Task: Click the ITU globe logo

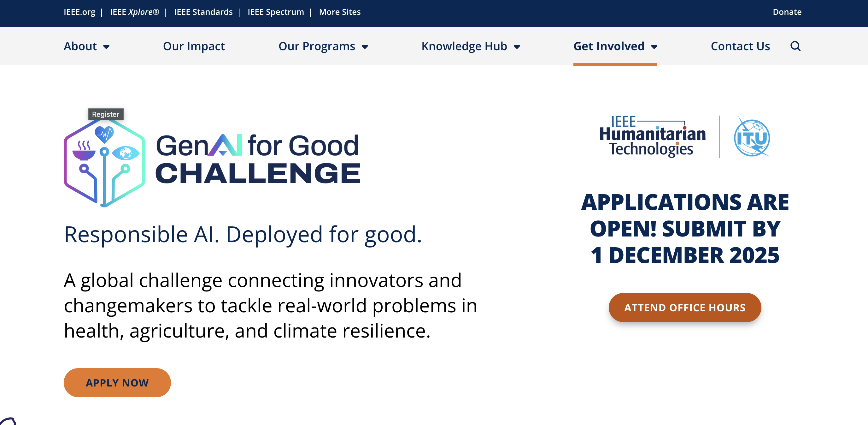Action: tap(751, 137)
